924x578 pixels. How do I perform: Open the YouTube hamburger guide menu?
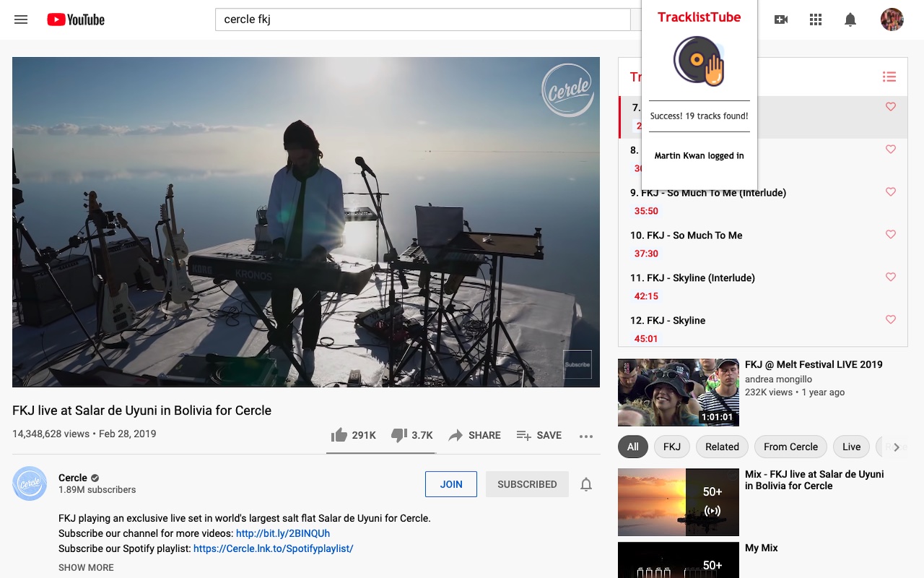[21, 20]
